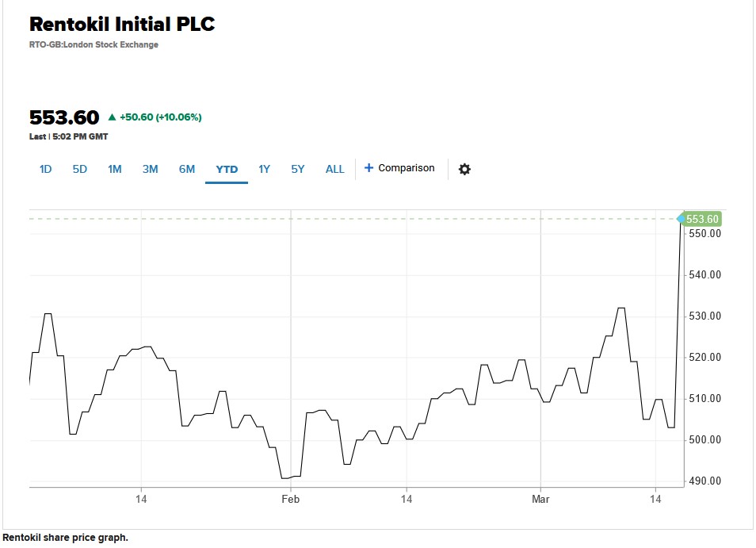The height and width of the screenshot is (548, 756).
Task: Click the green up-arrow price change indicator
Action: (x=113, y=117)
